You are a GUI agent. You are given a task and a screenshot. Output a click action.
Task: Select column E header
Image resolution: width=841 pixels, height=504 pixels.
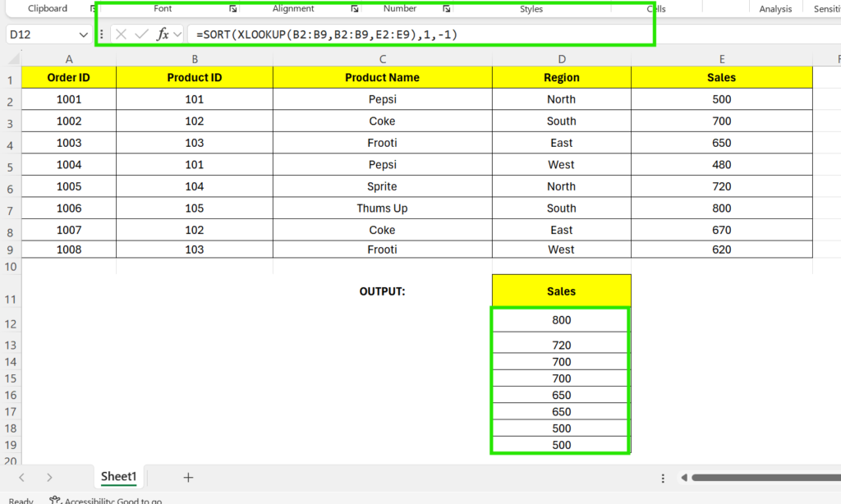click(x=722, y=59)
